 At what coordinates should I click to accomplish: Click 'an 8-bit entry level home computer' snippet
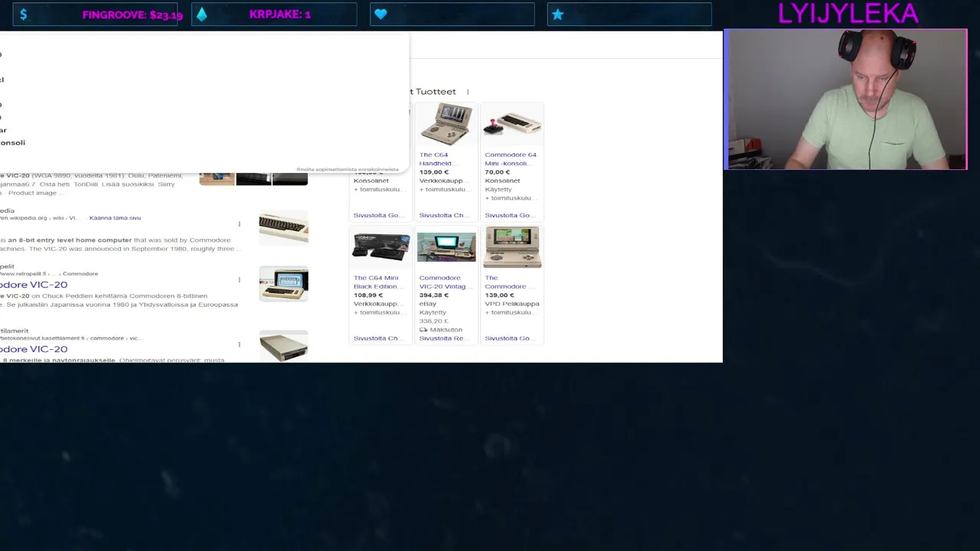[70, 240]
